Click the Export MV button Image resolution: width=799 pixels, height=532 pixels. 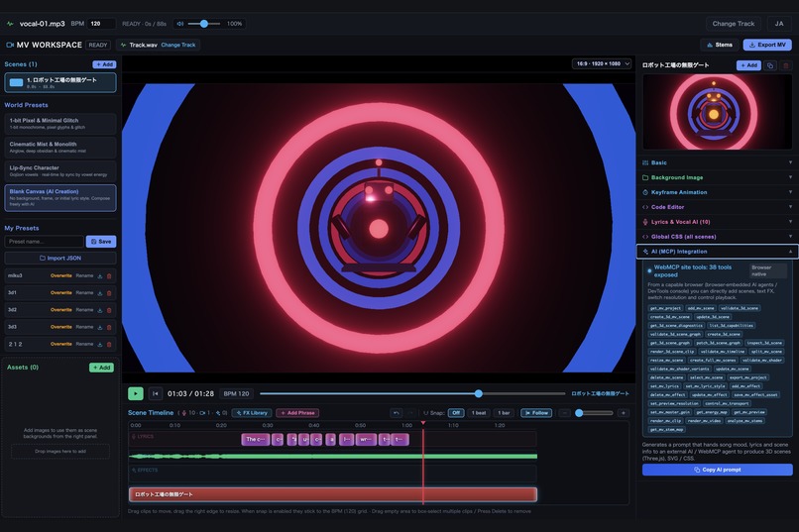(x=767, y=45)
